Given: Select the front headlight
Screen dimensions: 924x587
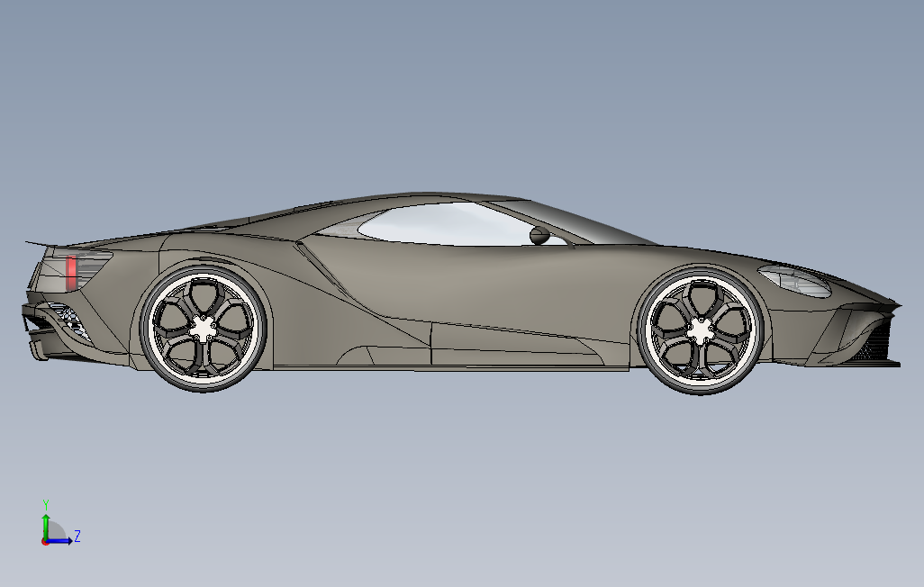Looking at the screenshot, I should tap(794, 281).
